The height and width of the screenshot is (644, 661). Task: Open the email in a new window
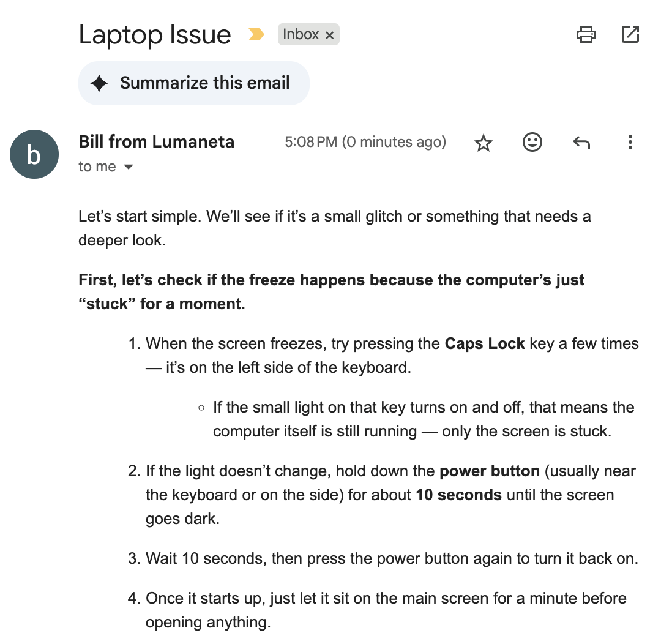tap(630, 35)
